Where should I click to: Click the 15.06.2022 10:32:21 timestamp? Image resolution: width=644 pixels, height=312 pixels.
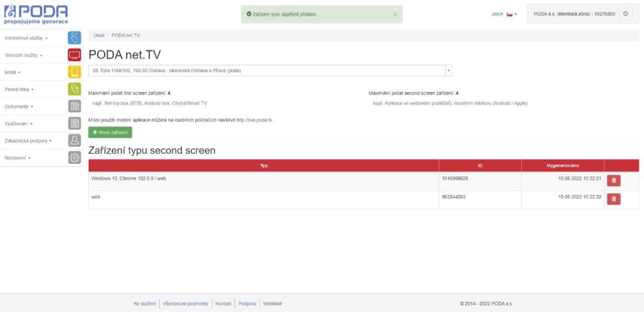pyautogui.click(x=580, y=179)
